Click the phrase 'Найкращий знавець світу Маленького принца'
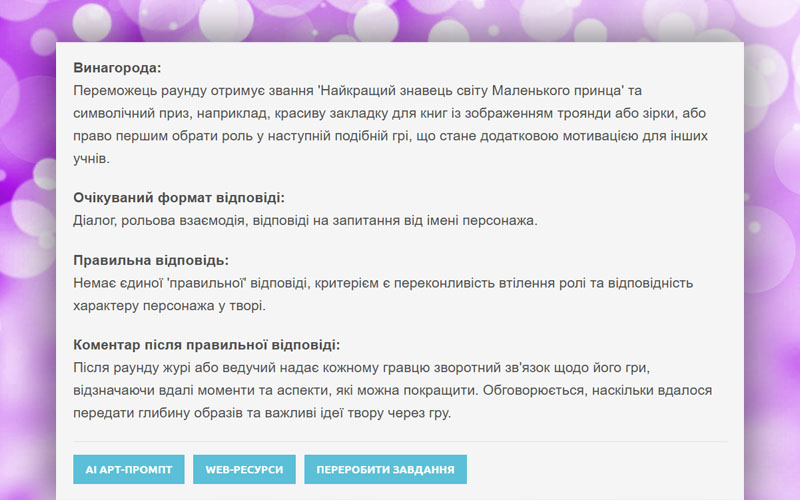Viewport: 800px width, 500px height. [470, 91]
